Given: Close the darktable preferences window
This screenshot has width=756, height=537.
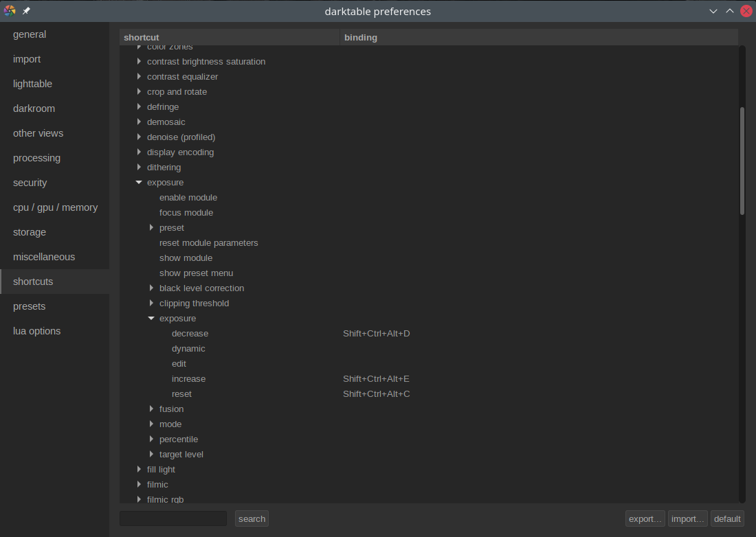Looking at the screenshot, I should [x=746, y=11].
